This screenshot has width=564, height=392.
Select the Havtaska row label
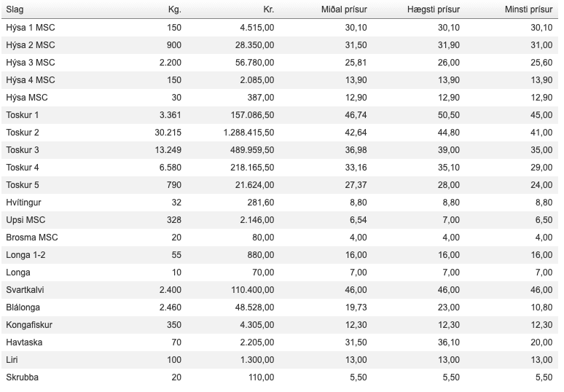(24, 342)
